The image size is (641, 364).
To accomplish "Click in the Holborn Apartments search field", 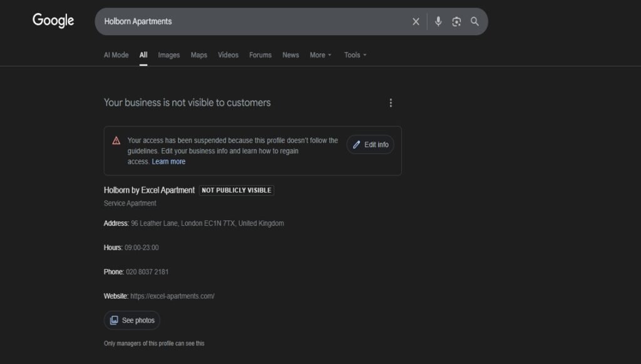I will tap(250, 21).
